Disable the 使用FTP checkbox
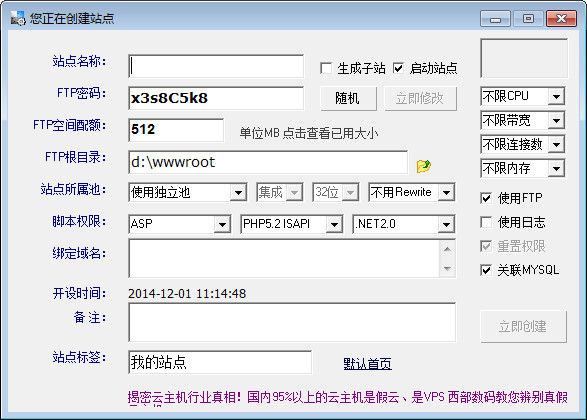This screenshot has height=420, width=587. [486, 198]
